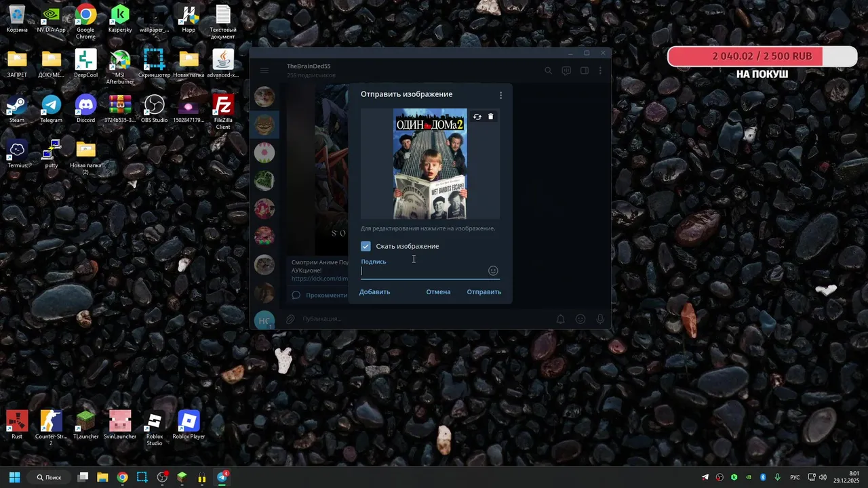Screen dimensions: 868x488
Task: Click the 2 040.02 / 2 500 RUB progress bar
Action: 762,56
